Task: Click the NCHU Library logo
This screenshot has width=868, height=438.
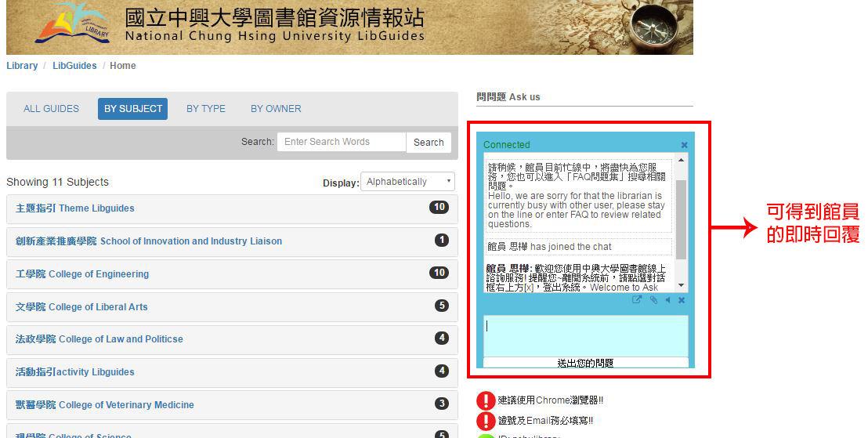Action: tap(73, 24)
